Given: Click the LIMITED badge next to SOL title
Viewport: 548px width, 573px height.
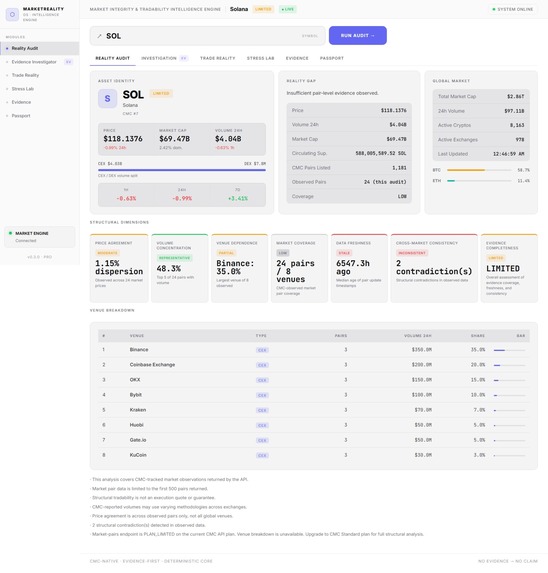Looking at the screenshot, I should point(161,94).
